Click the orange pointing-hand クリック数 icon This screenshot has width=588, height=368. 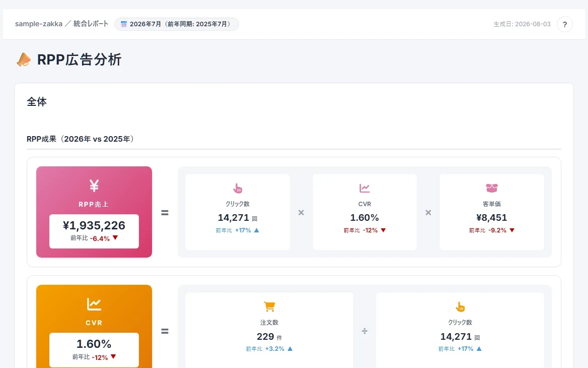[460, 307]
